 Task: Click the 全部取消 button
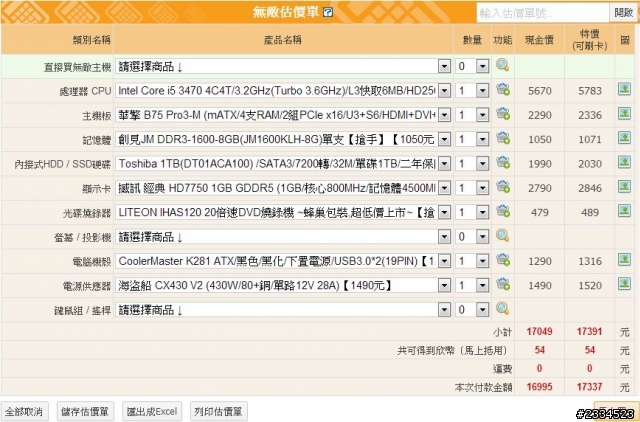(x=24, y=411)
